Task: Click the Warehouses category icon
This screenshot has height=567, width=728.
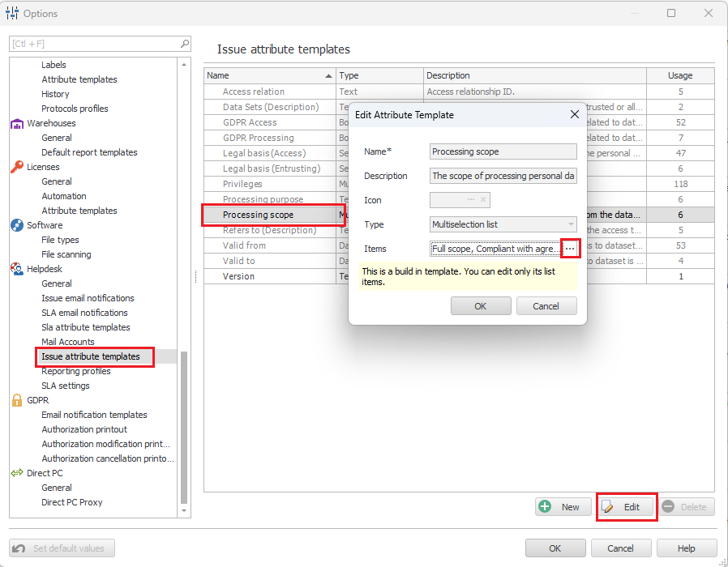Action: 17,123
